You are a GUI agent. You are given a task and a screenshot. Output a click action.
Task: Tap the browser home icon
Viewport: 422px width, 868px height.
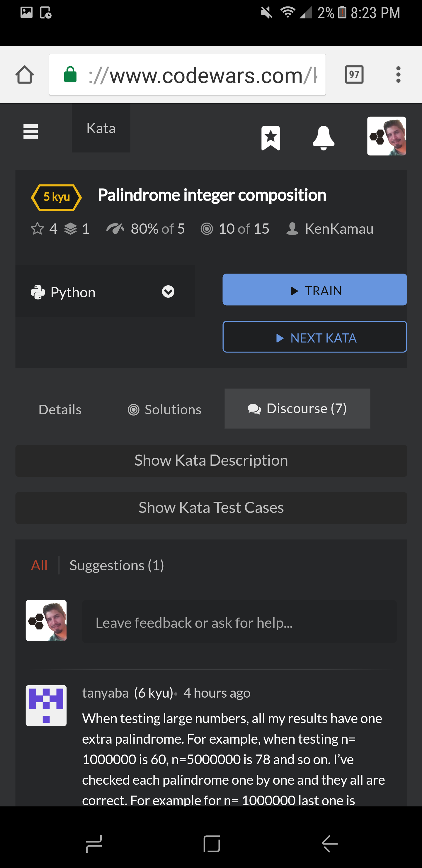pyautogui.click(x=25, y=74)
